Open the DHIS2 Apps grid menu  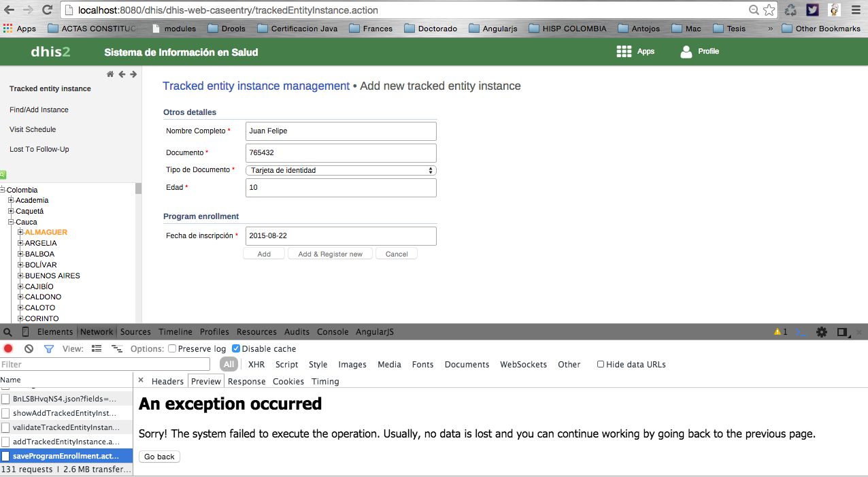tap(624, 52)
